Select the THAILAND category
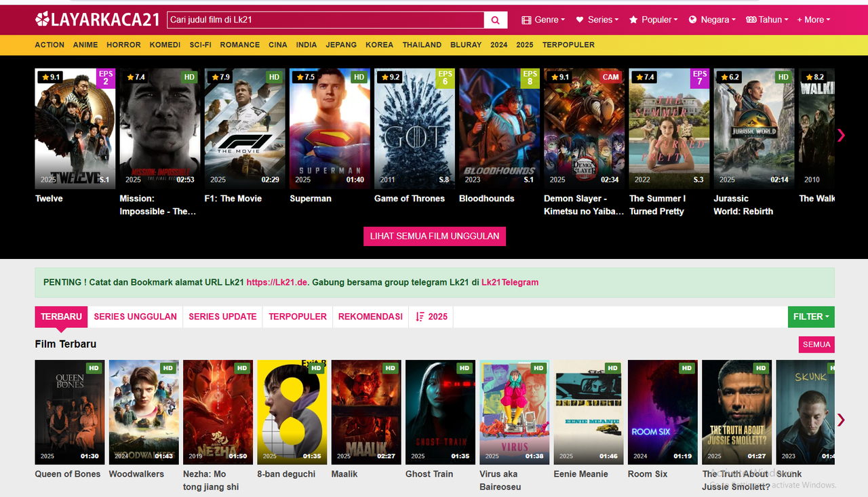 422,45
